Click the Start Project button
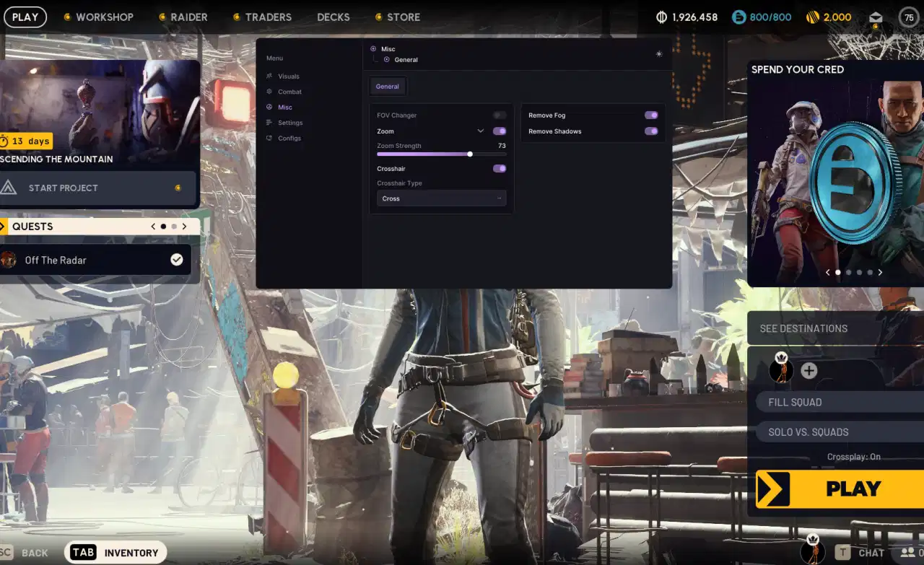Viewport: 924px width, 565px height. (x=97, y=188)
